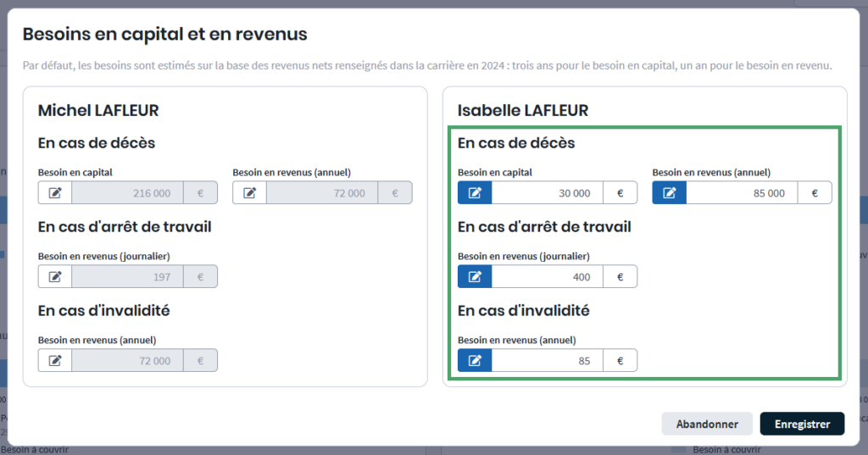Toggle edit icon for Michel's death capital need
Image resolution: width=868 pixels, height=455 pixels.
point(55,193)
